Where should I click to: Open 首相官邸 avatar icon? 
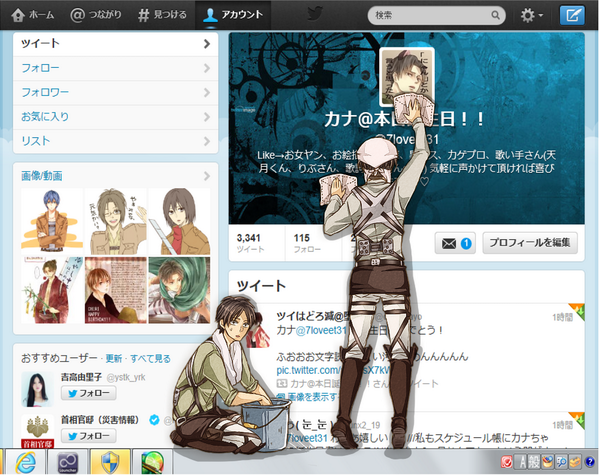(37, 431)
